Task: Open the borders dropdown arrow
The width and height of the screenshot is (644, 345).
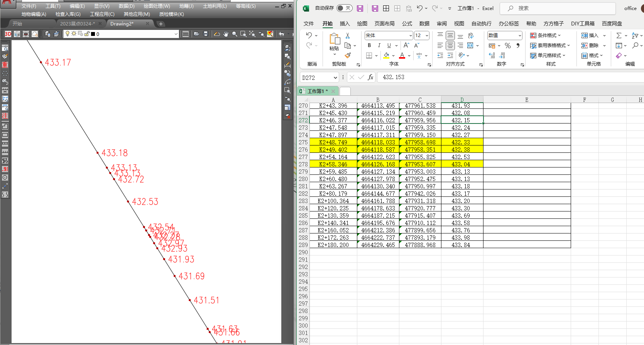Action: point(376,56)
